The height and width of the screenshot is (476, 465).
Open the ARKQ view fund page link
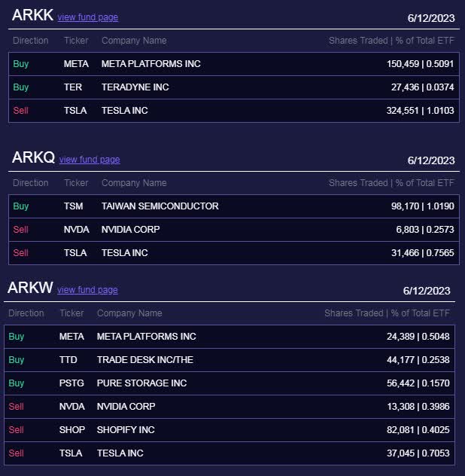(x=90, y=160)
